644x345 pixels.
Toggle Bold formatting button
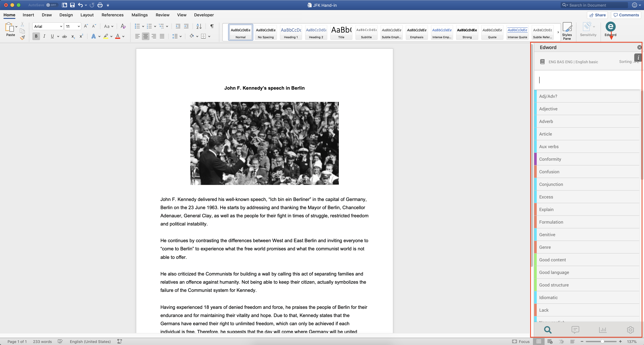click(x=36, y=36)
